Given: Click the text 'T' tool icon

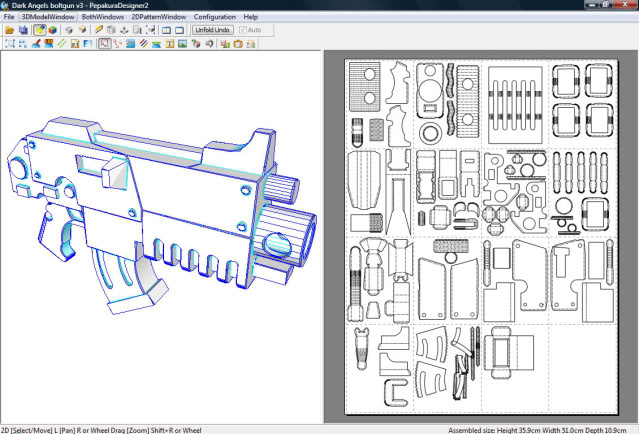Looking at the screenshot, I should coord(168,44).
